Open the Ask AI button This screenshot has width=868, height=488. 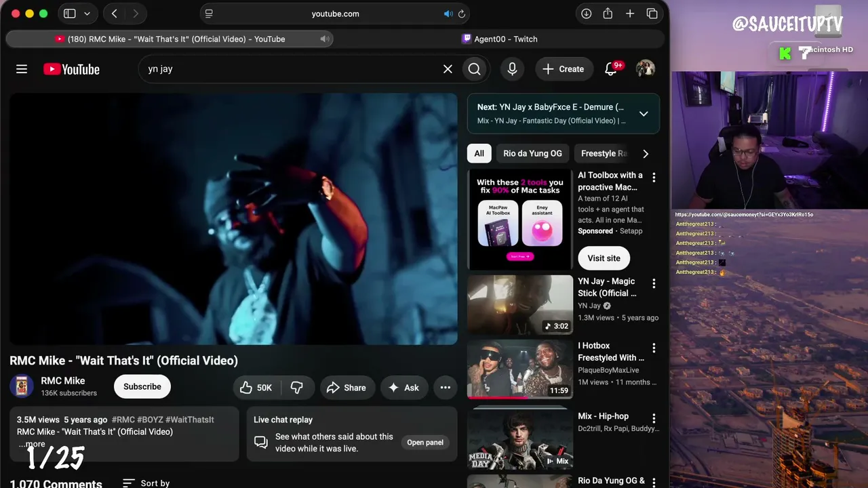coord(404,388)
